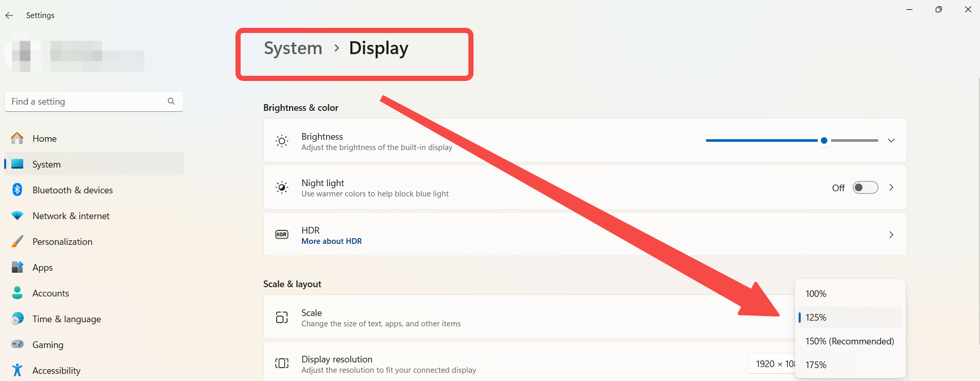Click the Brightness slider thumb
980x381 pixels.
pos(824,140)
